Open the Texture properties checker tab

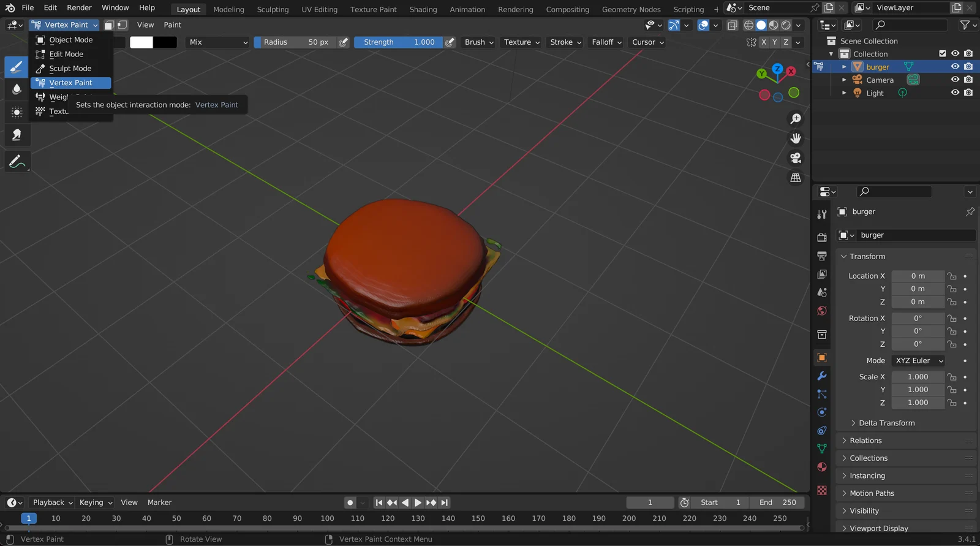822,490
